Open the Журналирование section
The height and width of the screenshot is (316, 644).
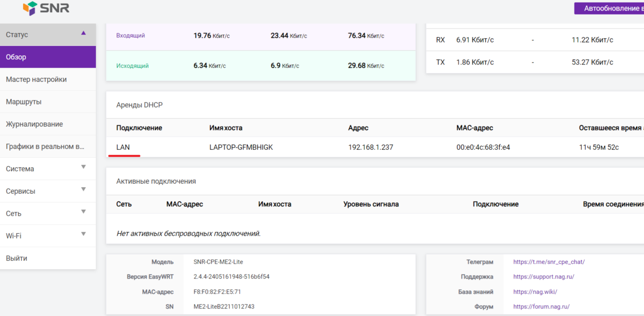[34, 124]
